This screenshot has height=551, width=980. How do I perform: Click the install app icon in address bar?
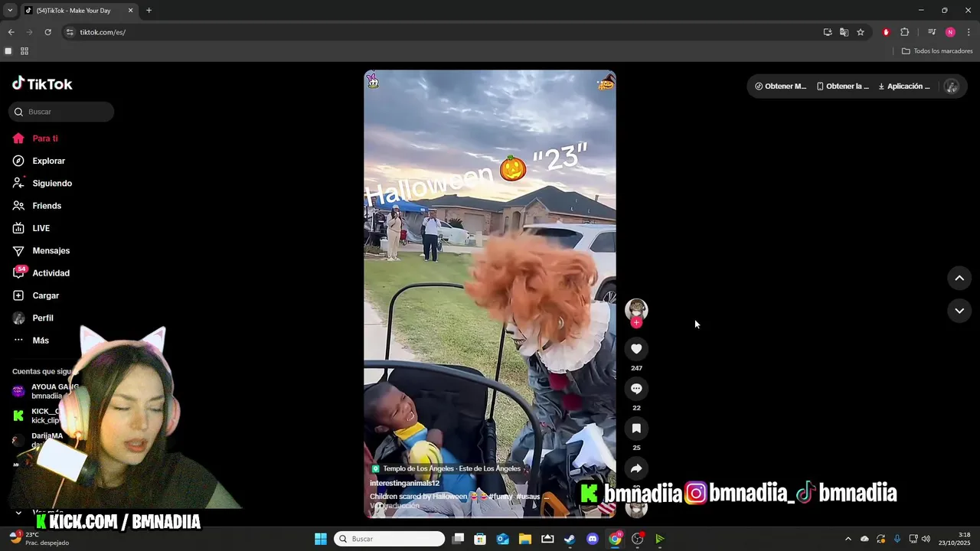pyautogui.click(x=828, y=32)
